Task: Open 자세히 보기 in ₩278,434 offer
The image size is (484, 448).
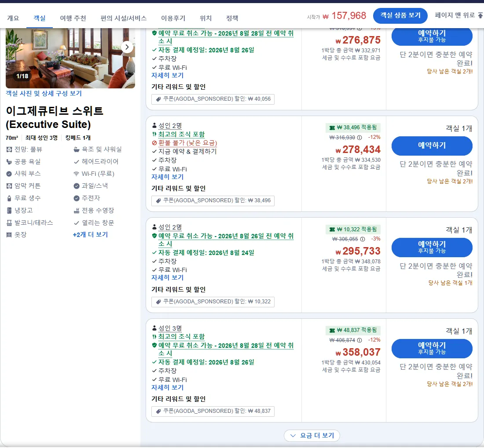Action: (x=168, y=177)
